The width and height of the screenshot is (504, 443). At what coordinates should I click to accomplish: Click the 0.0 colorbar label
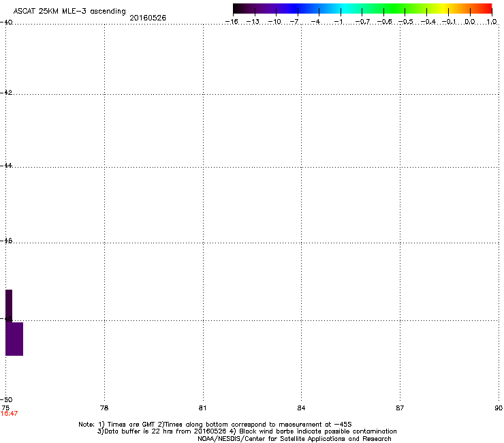(x=470, y=22)
